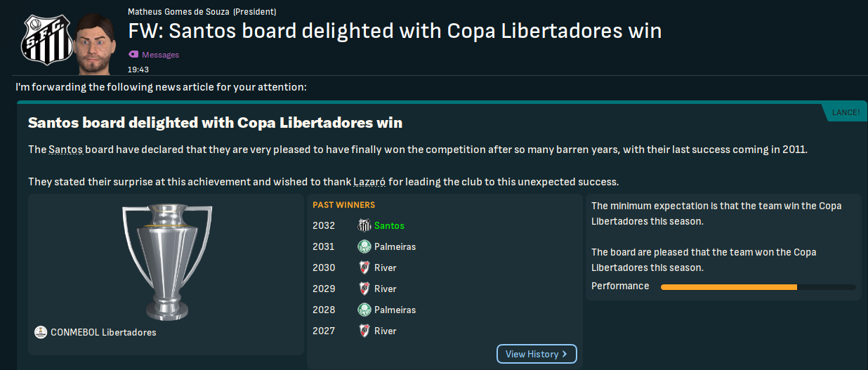The width and height of the screenshot is (868, 370).
Task: Open the Messages category link
Action: click(x=160, y=55)
